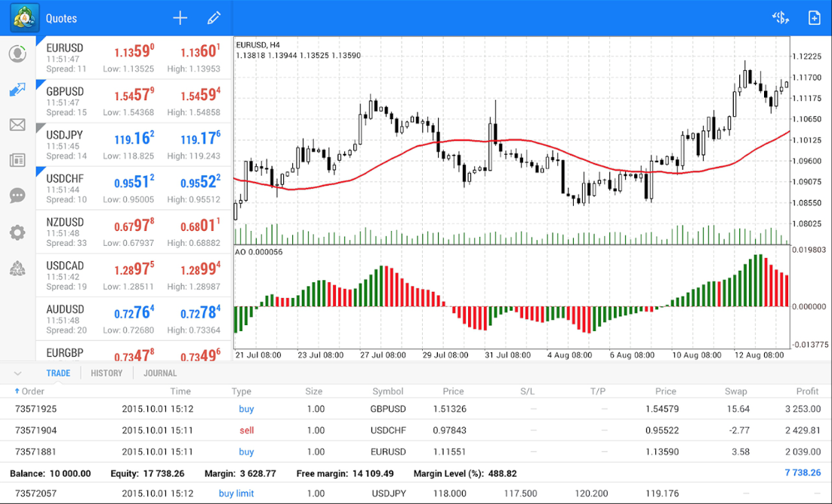
Task: Sort orders by Order column header
Action: coord(30,392)
